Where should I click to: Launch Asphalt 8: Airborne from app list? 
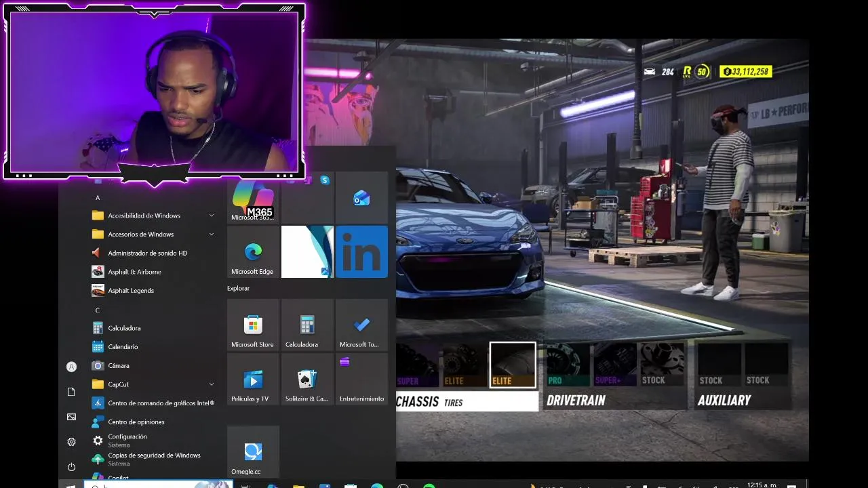[154, 272]
